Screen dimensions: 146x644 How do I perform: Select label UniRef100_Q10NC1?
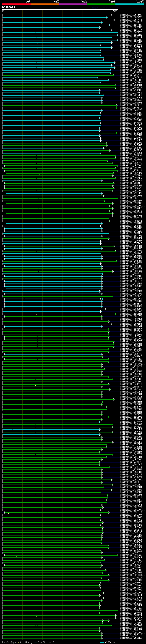tap(131, 93)
